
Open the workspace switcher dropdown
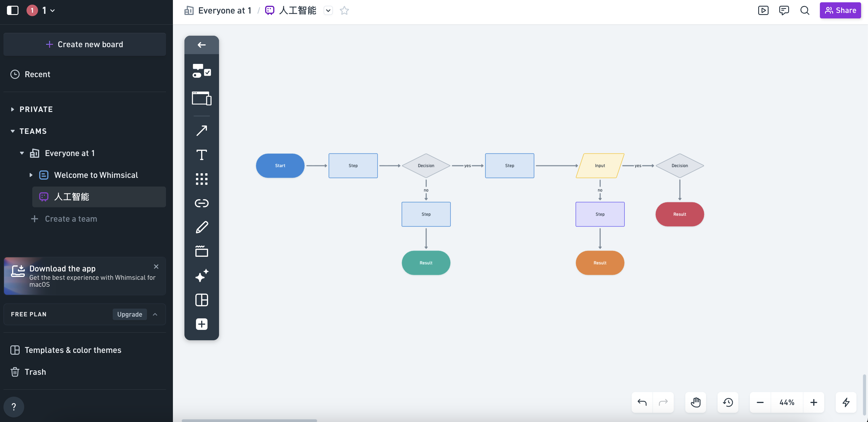[x=41, y=10]
